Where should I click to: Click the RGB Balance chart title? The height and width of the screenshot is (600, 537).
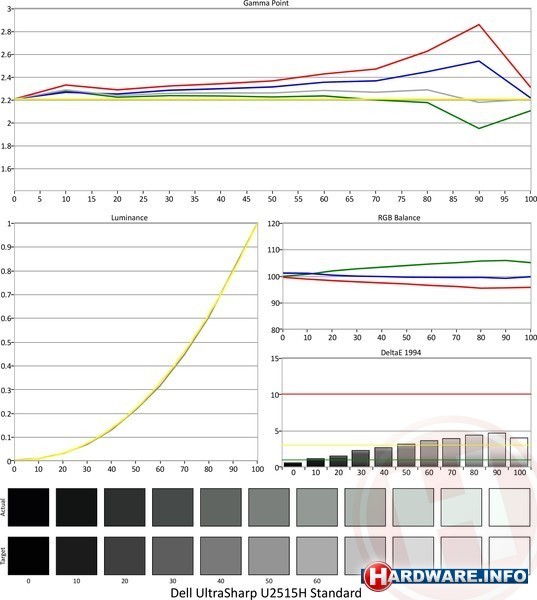[x=399, y=218]
